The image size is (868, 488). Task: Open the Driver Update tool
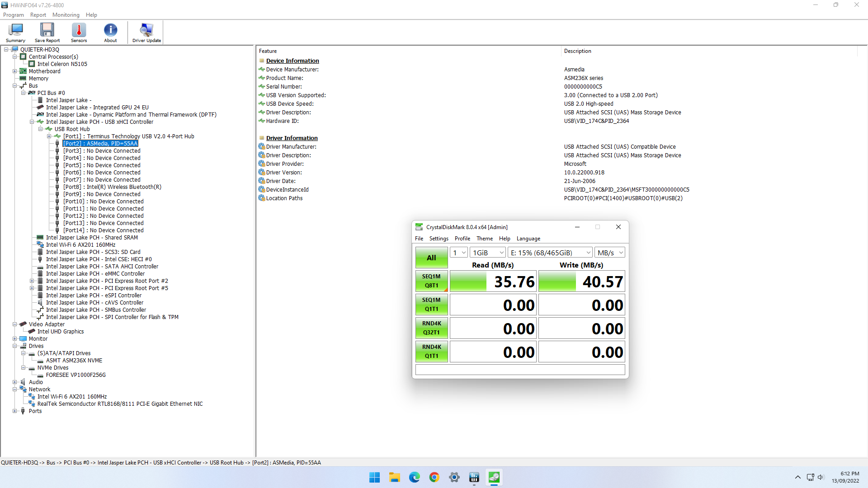coord(146,33)
